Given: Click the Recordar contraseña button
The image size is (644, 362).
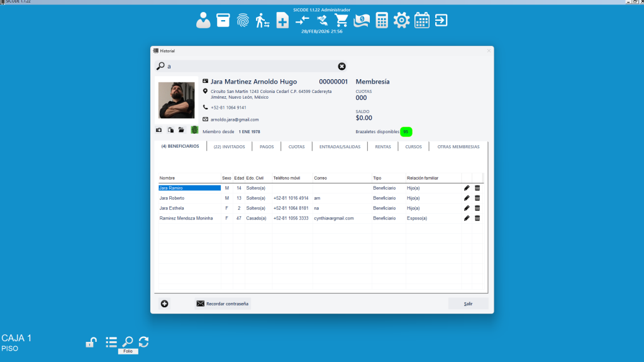Looking at the screenshot, I should [223, 304].
